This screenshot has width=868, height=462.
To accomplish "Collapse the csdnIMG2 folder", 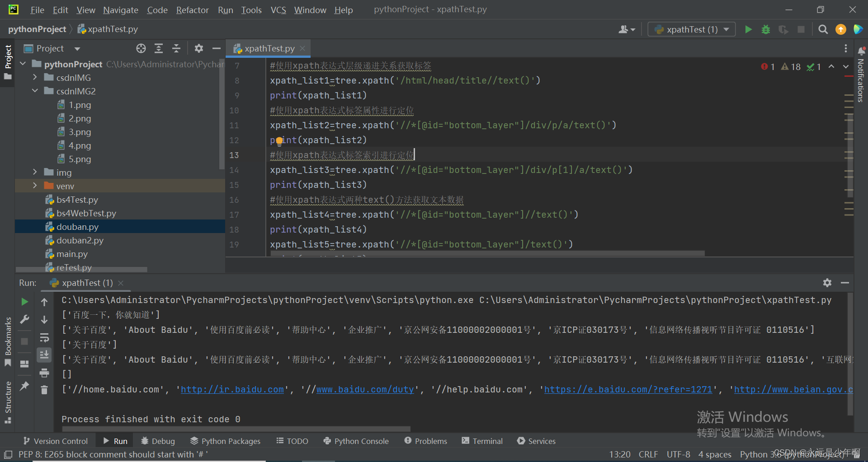I will pos(35,91).
